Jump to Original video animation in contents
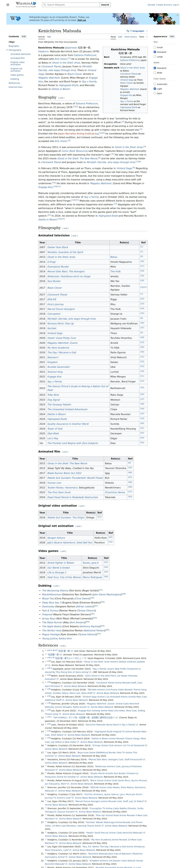The image size is (186, 868). (18, 63)
